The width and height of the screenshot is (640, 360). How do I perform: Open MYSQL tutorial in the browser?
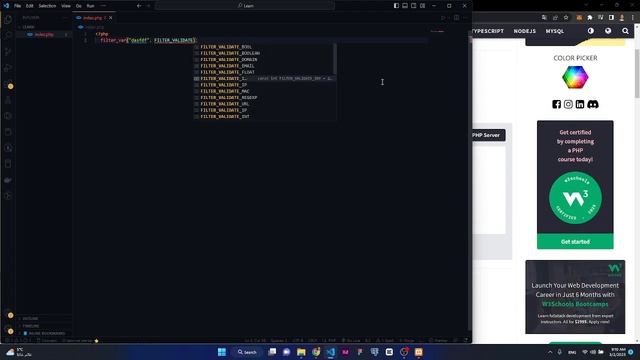point(554,31)
